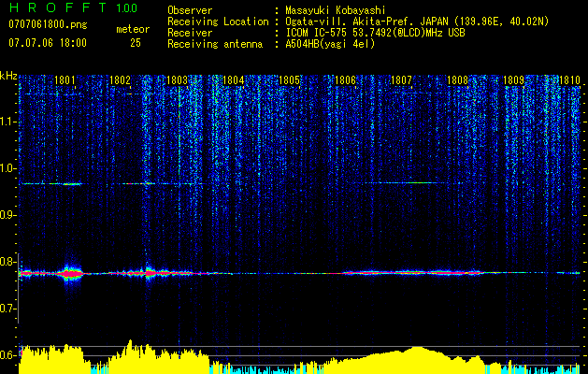This screenshot has width=588, height=374.
Task: Click the meteor count value 25
Action: click(136, 43)
